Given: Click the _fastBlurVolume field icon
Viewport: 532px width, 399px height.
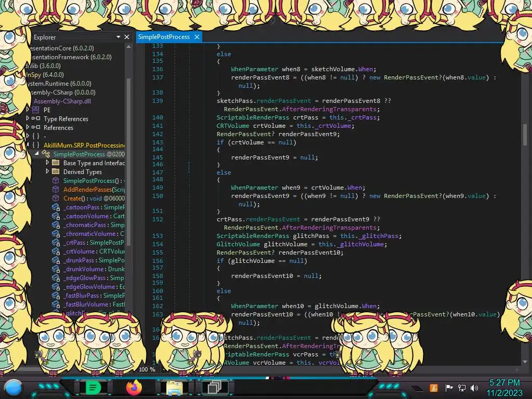Looking at the screenshot, I should click(56, 304).
